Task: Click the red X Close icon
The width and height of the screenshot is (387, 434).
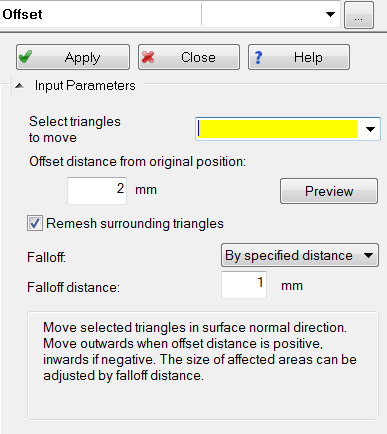Action: click(x=148, y=57)
